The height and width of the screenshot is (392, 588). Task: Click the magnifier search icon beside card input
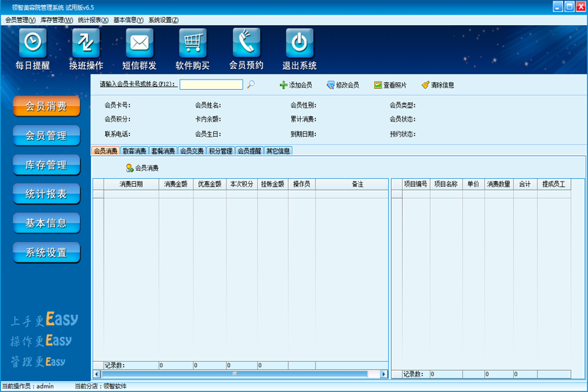[x=251, y=85]
